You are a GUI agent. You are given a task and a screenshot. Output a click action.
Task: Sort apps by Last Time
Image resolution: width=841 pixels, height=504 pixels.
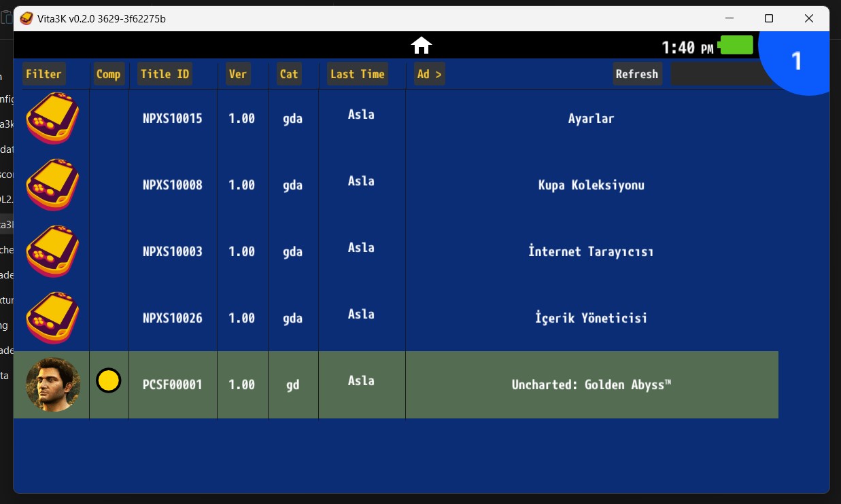357,74
